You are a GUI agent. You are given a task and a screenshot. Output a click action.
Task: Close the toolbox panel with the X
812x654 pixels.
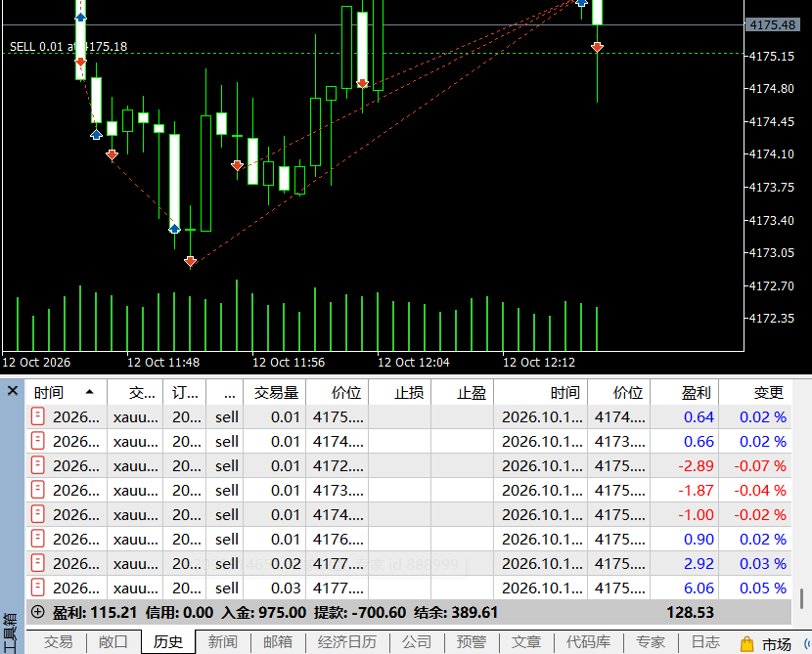click(x=13, y=391)
